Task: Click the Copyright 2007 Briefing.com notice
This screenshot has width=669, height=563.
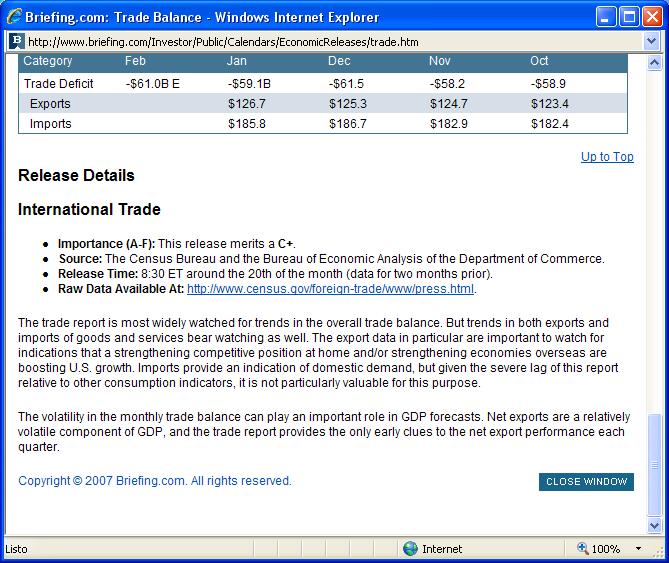Action: [x=155, y=481]
